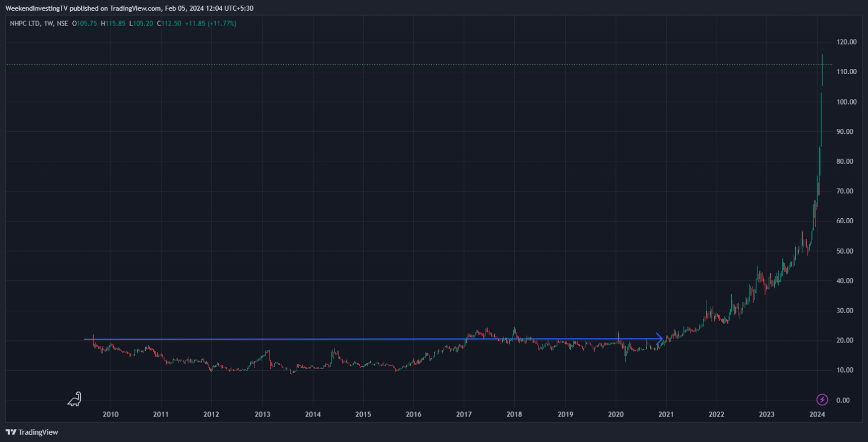Select the NHPC LTD symbol title

coord(25,24)
